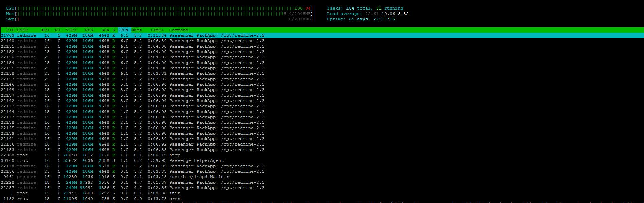Click the Swp swap meter bar
The image size is (644, 203).
(x=159, y=19)
